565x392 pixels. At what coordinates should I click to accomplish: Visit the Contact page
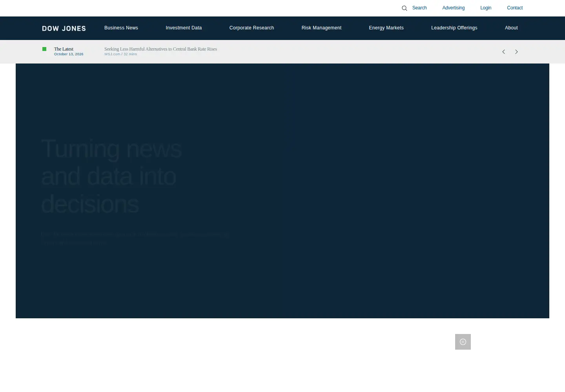pyautogui.click(x=515, y=8)
